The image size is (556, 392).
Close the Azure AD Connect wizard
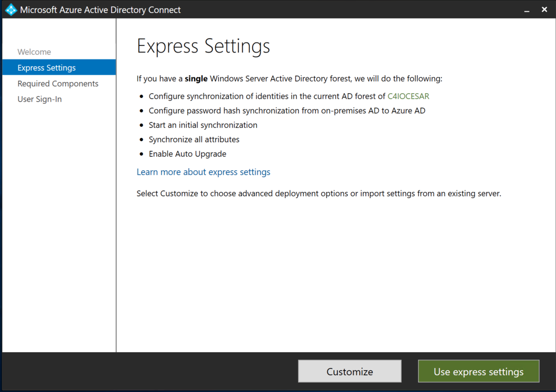tap(544, 10)
